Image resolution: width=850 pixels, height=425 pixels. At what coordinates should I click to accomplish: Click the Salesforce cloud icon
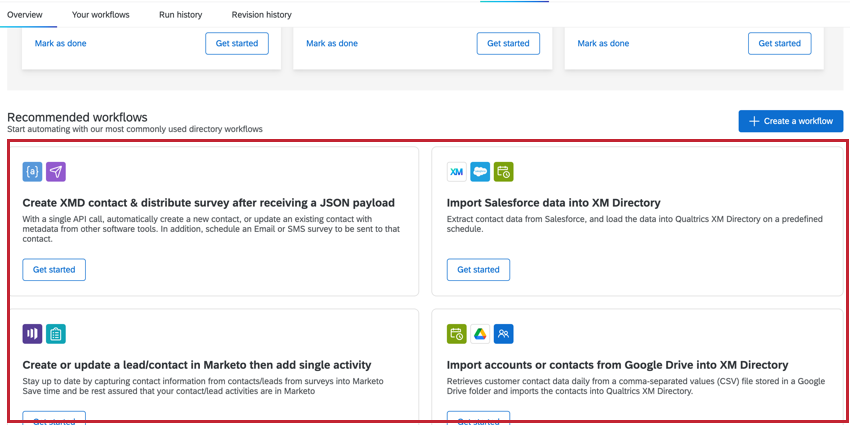[480, 172]
